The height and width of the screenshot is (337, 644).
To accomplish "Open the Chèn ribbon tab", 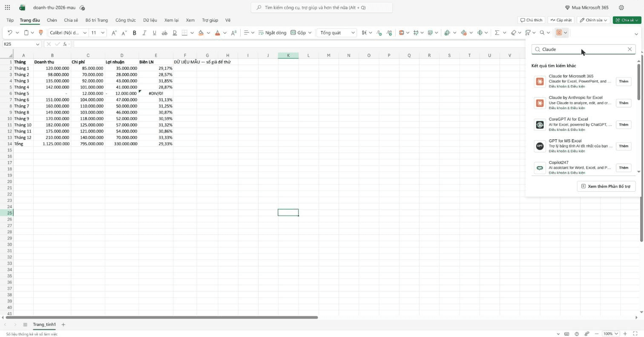I will coord(52,20).
